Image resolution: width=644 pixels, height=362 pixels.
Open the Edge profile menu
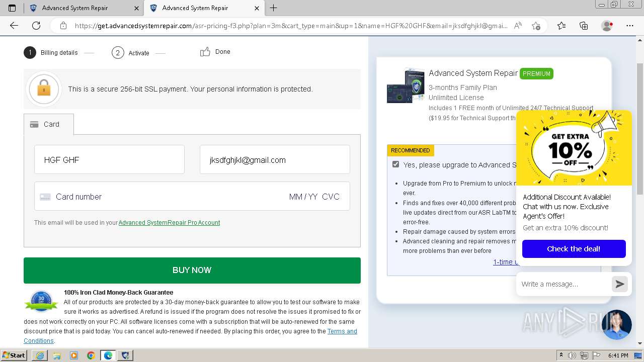point(607,26)
